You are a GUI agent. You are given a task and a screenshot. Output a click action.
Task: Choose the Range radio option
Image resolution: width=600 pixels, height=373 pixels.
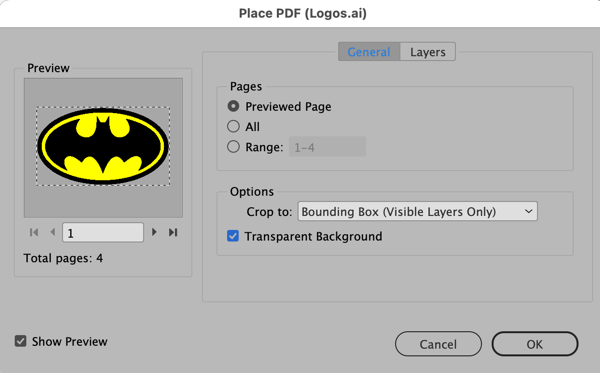click(233, 147)
